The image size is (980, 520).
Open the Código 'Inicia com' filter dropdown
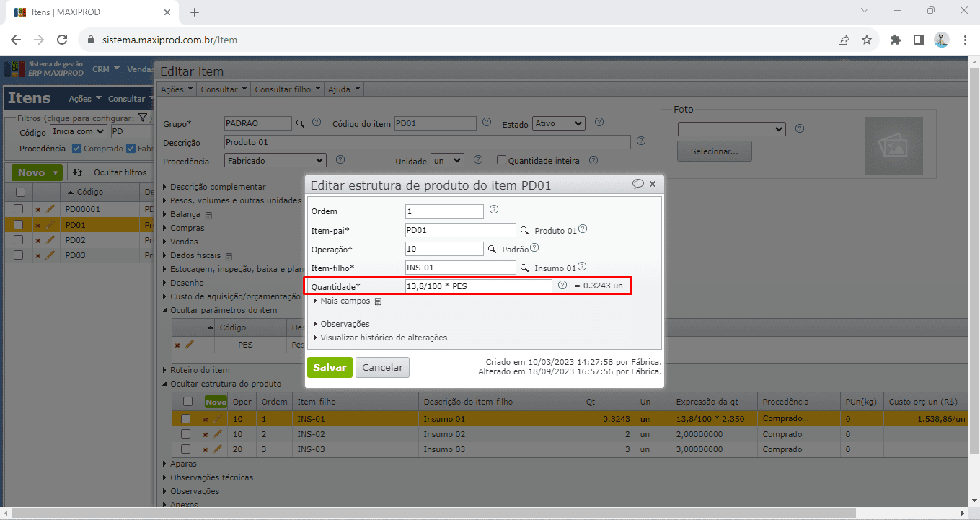coord(79,131)
